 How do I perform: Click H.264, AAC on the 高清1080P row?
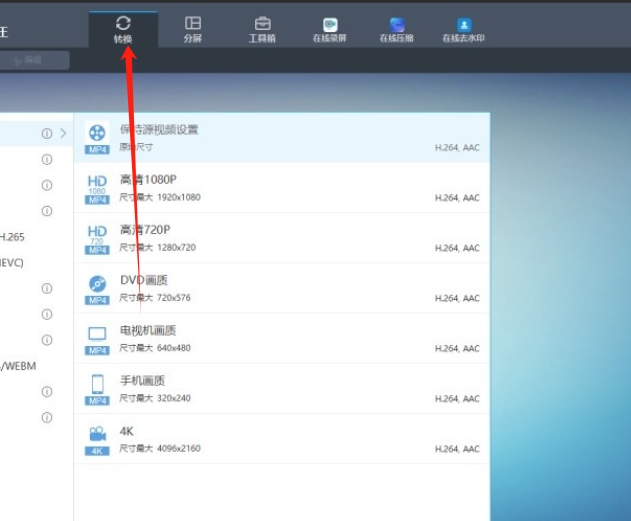click(457, 198)
